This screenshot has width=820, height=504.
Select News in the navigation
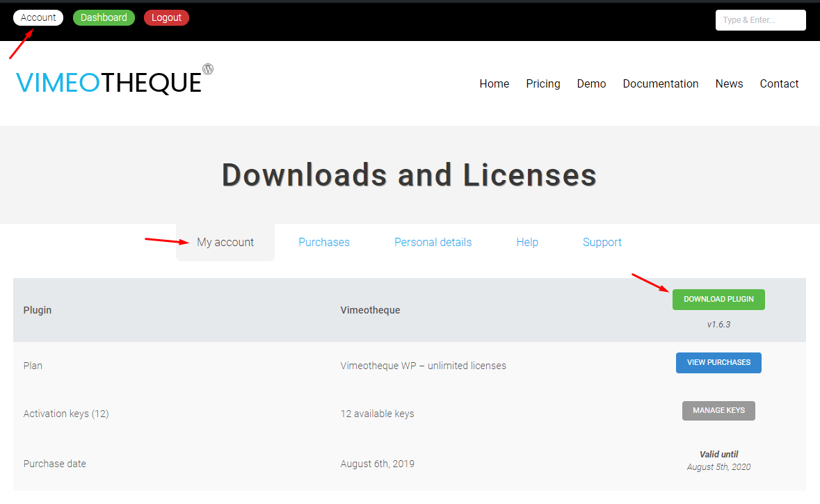point(729,83)
